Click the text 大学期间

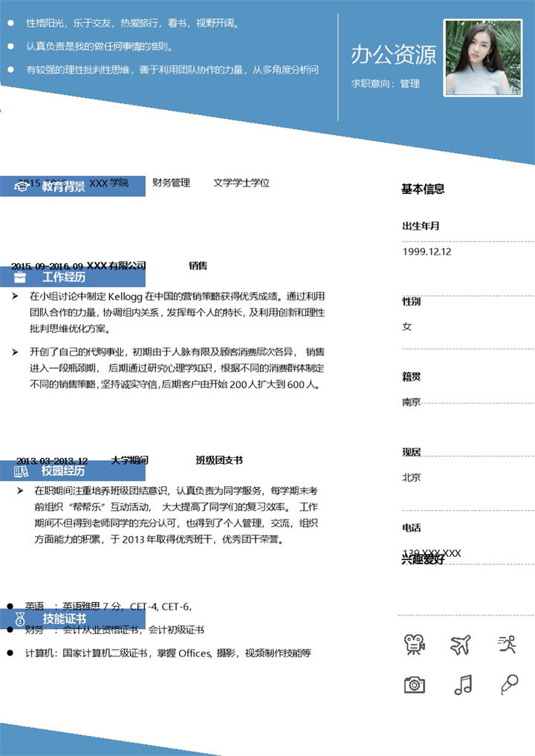(x=129, y=460)
